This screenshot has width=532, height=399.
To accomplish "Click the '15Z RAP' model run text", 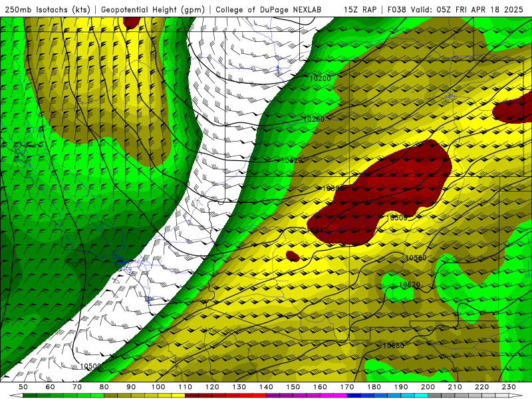I will click(x=360, y=9).
